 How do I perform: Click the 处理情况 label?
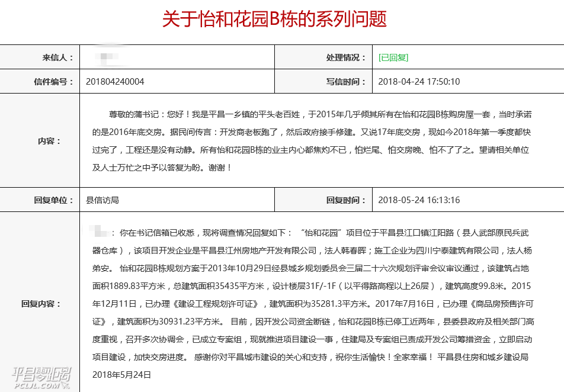pos(347,57)
